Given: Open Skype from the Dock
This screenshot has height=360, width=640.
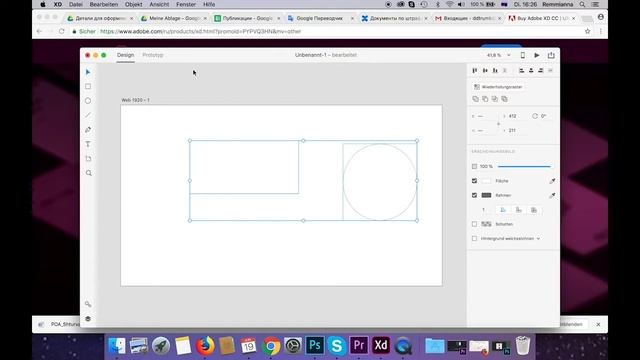Looking at the screenshot, I should pyautogui.click(x=337, y=345).
